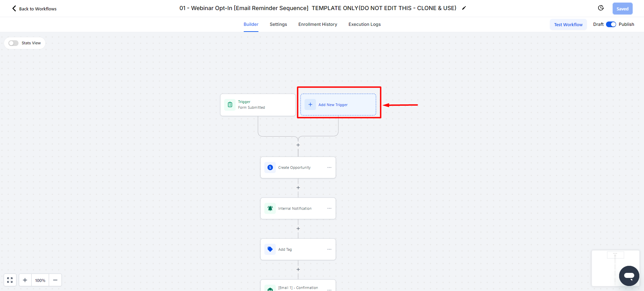Click Add New Trigger box
Viewport: 644px width, 291px height.
click(338, 105)
